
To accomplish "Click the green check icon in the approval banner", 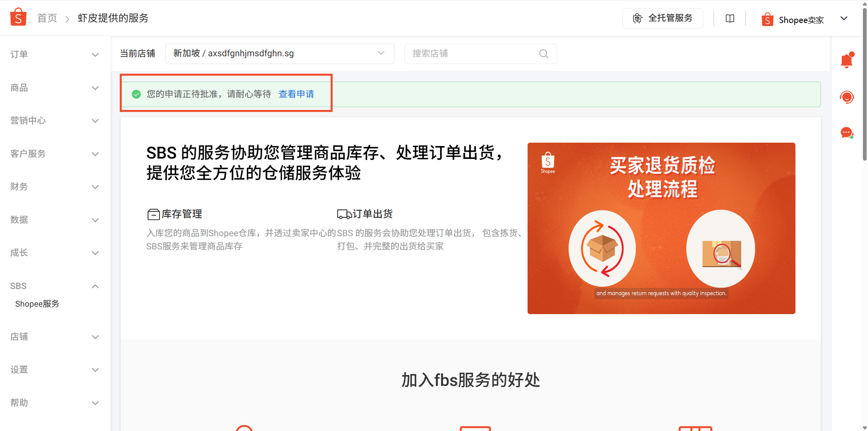I will 136,94.
